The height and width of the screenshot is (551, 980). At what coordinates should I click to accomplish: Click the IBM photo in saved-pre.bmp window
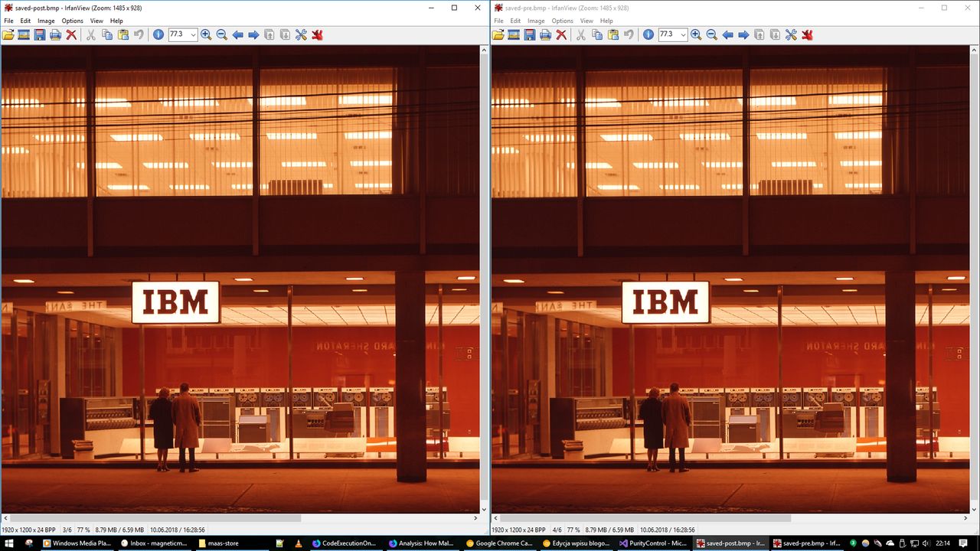click(730, 279)
